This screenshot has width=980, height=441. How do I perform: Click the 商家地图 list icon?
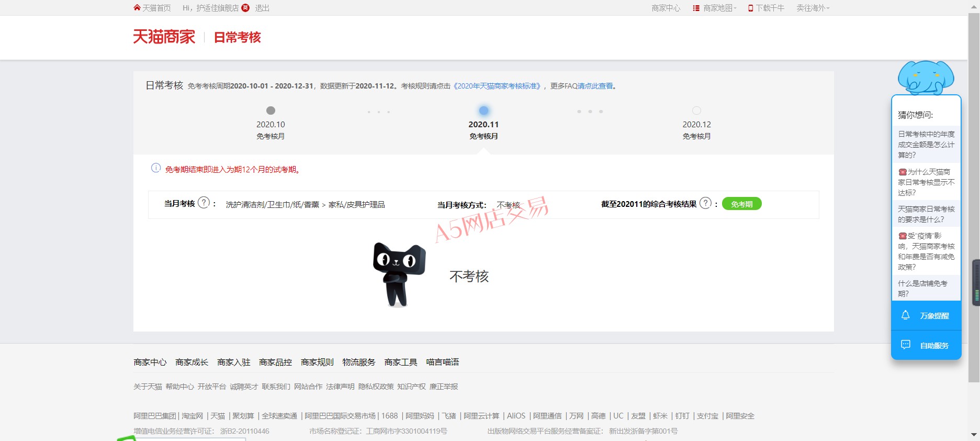(x=696, y=8)
